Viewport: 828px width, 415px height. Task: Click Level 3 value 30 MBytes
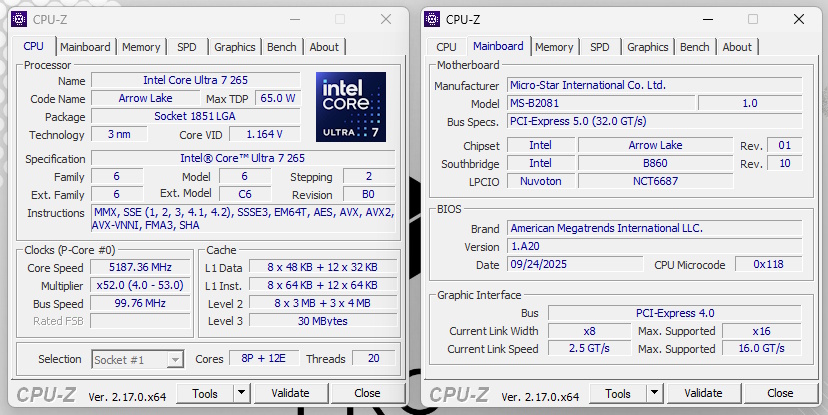pyautogui.click(x=323, y=321)
